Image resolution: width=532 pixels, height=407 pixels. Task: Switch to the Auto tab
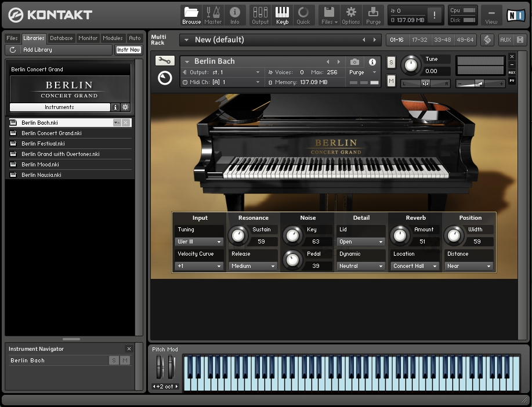135,38
